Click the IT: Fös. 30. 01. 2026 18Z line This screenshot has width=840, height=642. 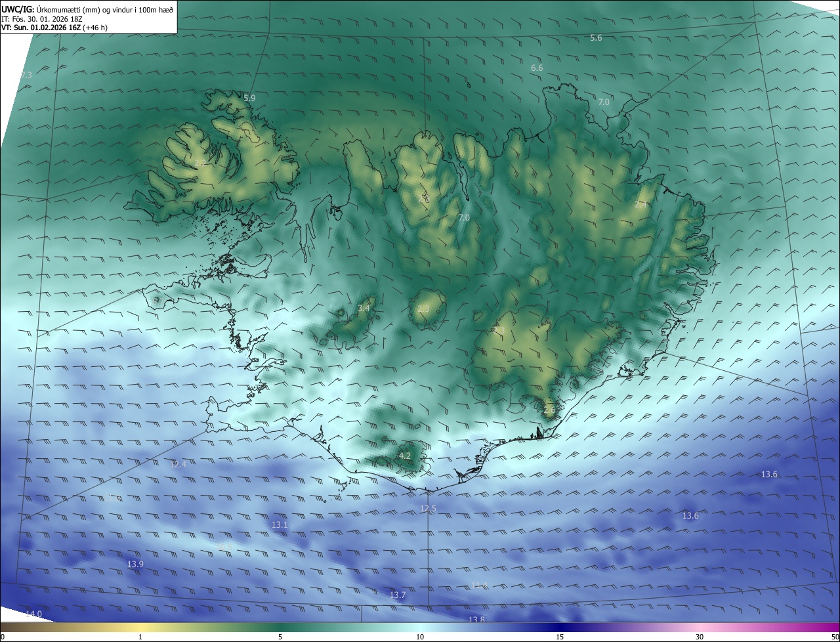pos(42,19)
